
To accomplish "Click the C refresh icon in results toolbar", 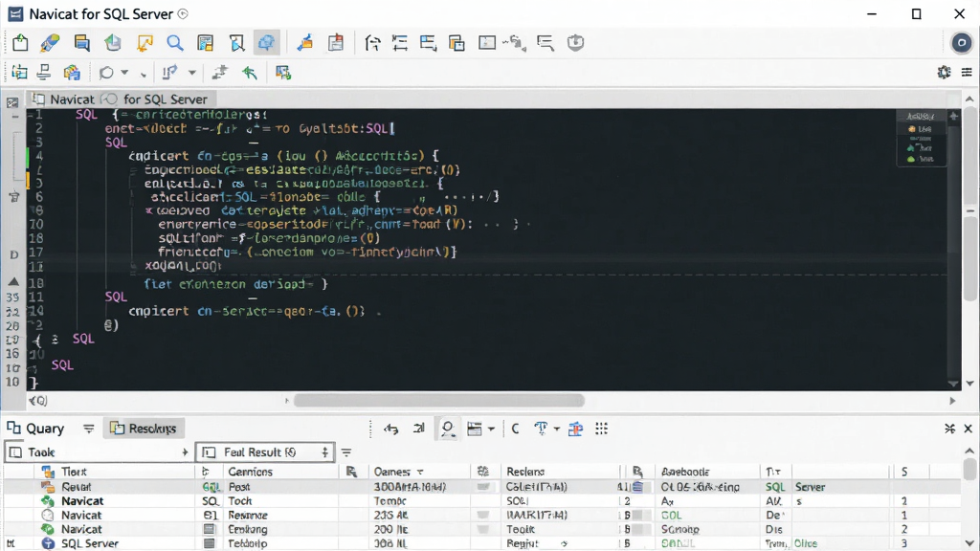I will click(515, 429).
